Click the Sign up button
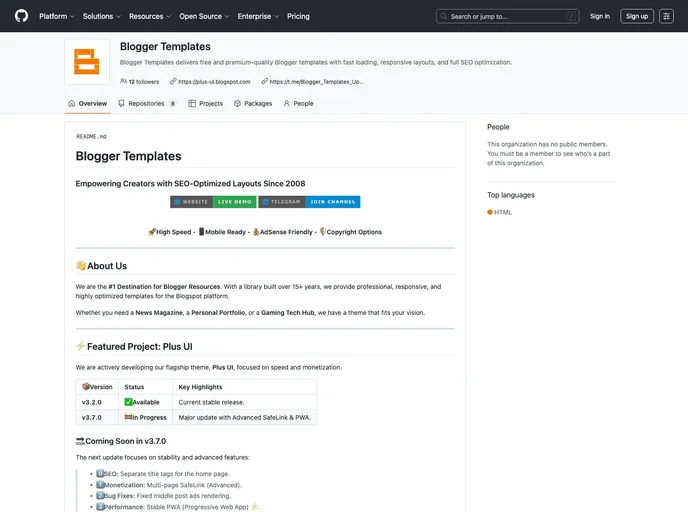 (x=637, y=16)
